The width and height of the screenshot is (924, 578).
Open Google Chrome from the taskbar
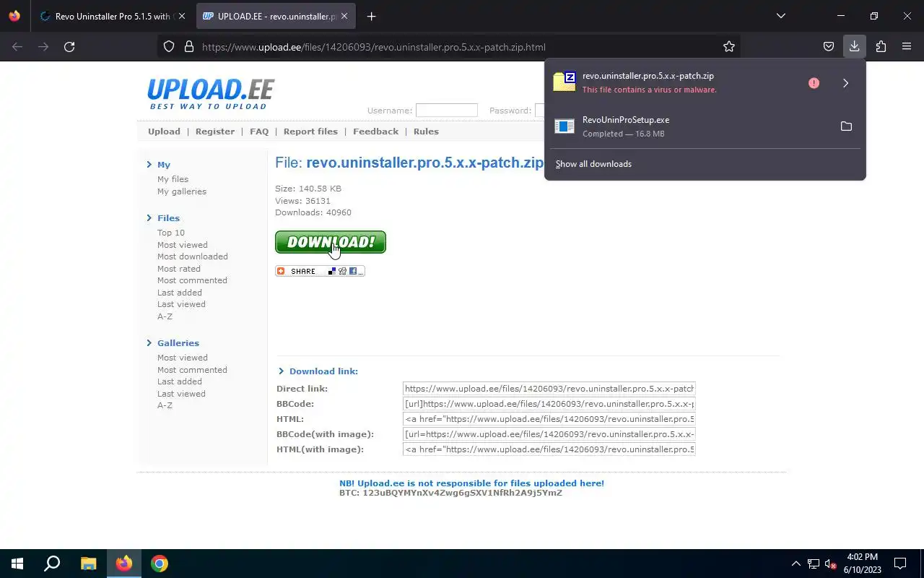pyautogui.click(x=160, y=564)
